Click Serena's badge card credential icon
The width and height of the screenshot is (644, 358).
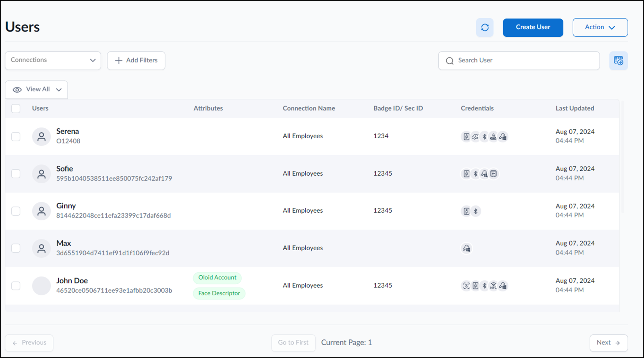coord(466,137)
